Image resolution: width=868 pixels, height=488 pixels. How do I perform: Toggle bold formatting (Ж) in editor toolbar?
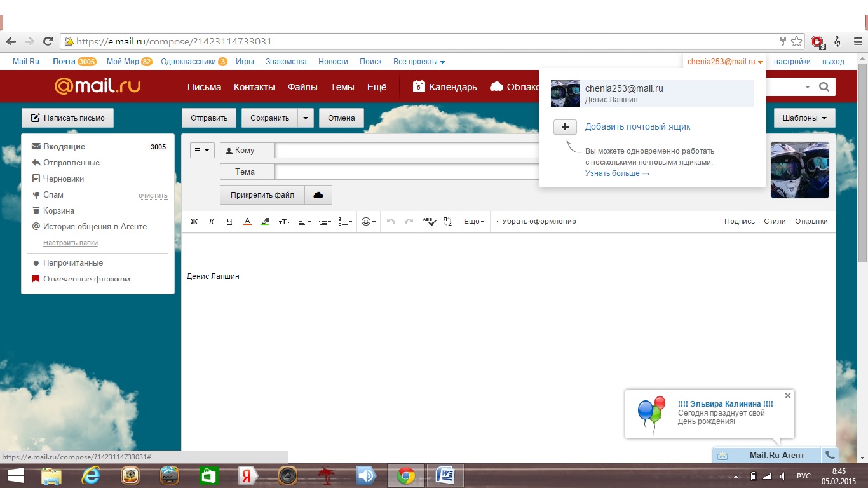tap(194, 222)
